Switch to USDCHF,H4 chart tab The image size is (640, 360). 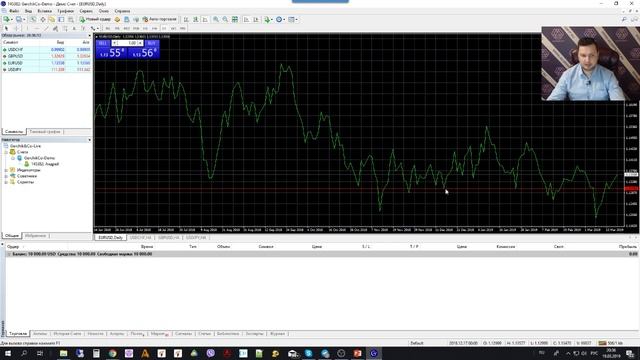coord(140,237)
